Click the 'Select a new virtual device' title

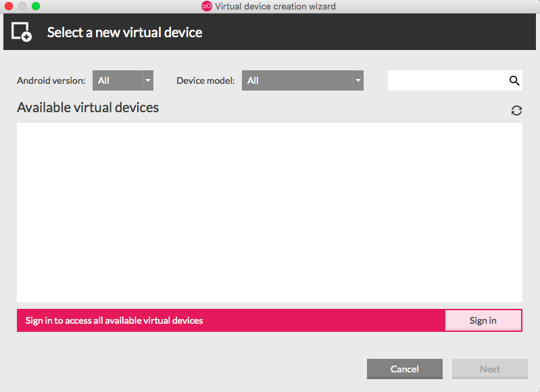124,32
